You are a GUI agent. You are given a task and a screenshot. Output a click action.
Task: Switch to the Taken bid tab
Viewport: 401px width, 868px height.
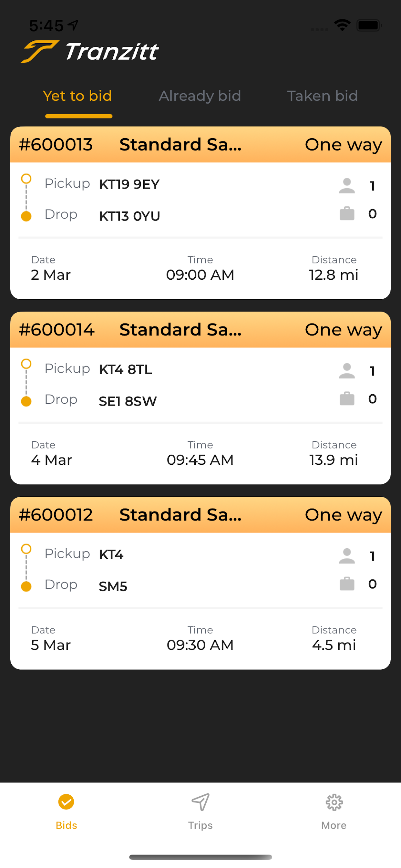(322, 96)
